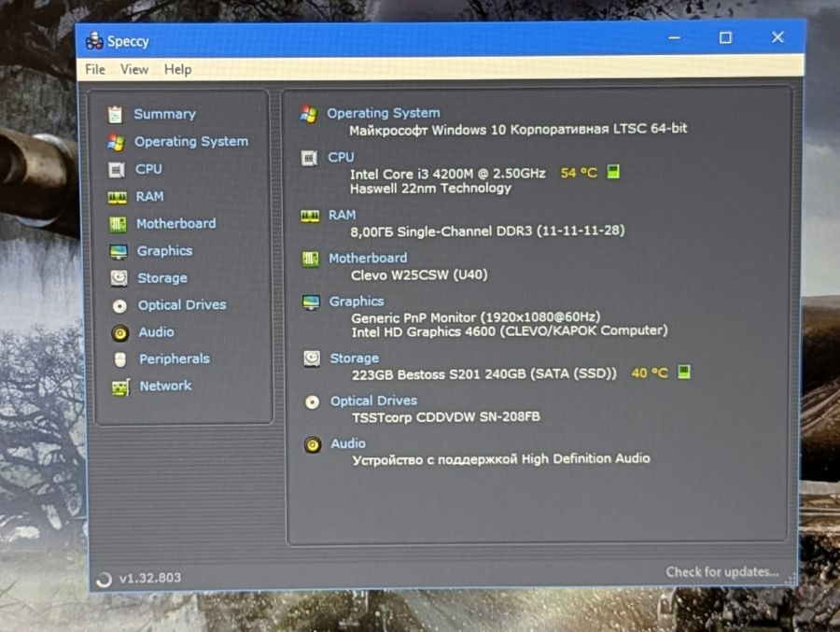Open the Help menu
Image resolution: width=840 pixels, height=632 pixels.
click(x=178, y=69)
